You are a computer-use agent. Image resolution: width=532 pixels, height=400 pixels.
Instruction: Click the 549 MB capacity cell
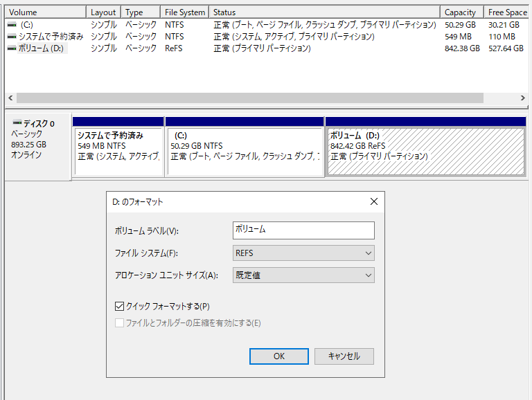coord(458,37)
